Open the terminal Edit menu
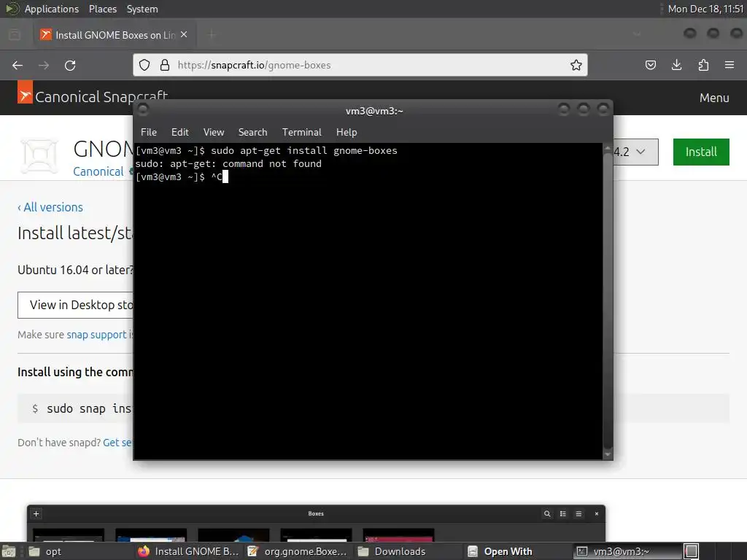 [180, 133]
